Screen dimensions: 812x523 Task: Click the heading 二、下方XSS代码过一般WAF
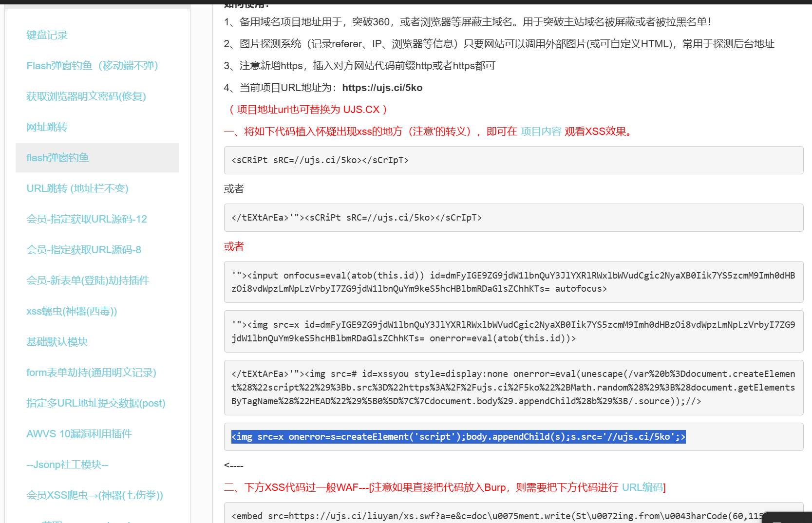445,487
